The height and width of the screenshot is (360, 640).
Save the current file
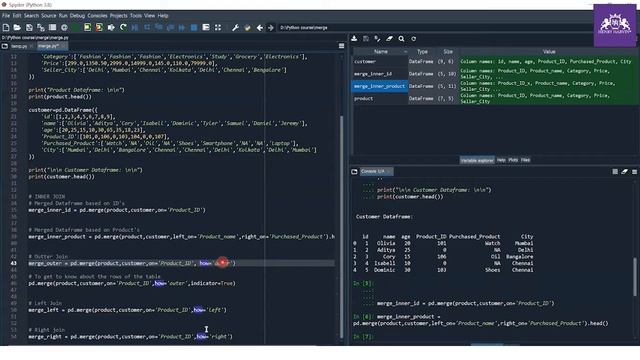(29, 27)
